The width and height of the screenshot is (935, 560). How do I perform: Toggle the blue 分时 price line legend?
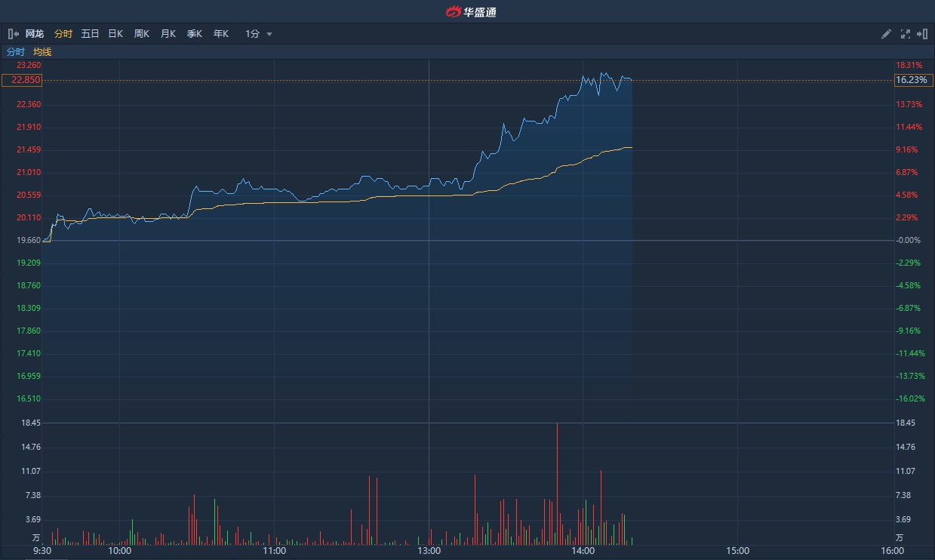coord(16,52)
